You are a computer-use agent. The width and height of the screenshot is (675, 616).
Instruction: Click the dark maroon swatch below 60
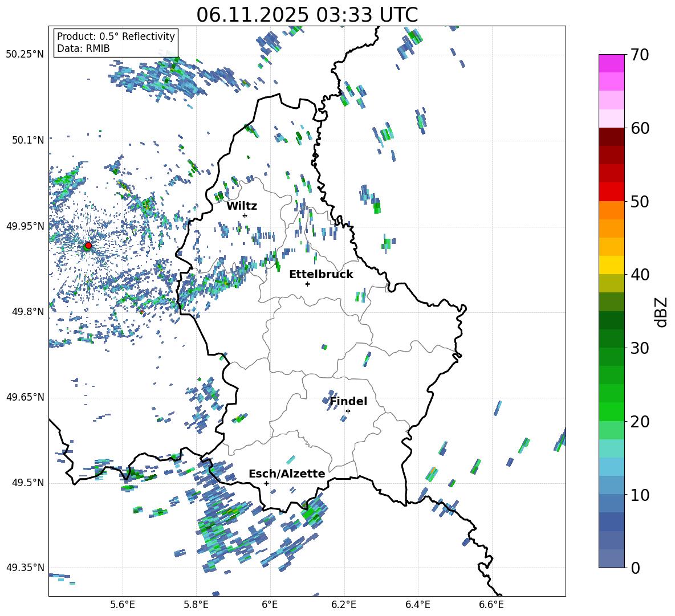(612, 137)
